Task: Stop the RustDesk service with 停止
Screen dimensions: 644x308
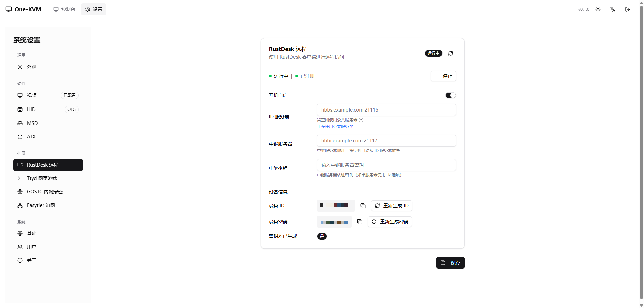Action: (x=443, y=76)
